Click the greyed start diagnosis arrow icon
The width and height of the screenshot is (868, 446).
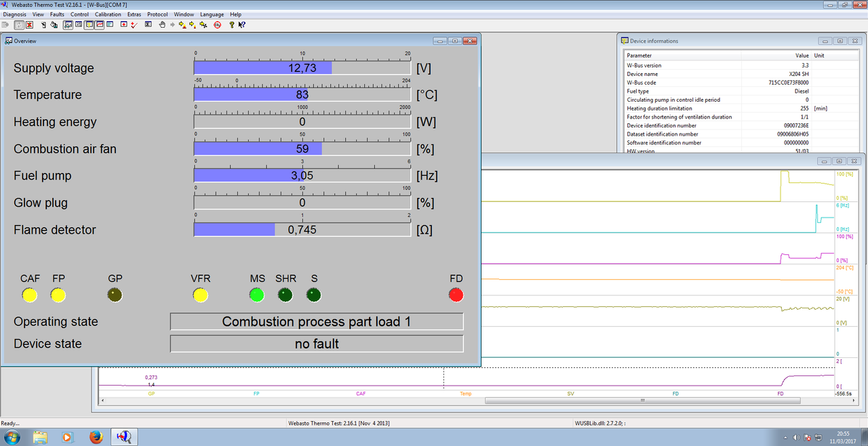click(x=5, y=24)
